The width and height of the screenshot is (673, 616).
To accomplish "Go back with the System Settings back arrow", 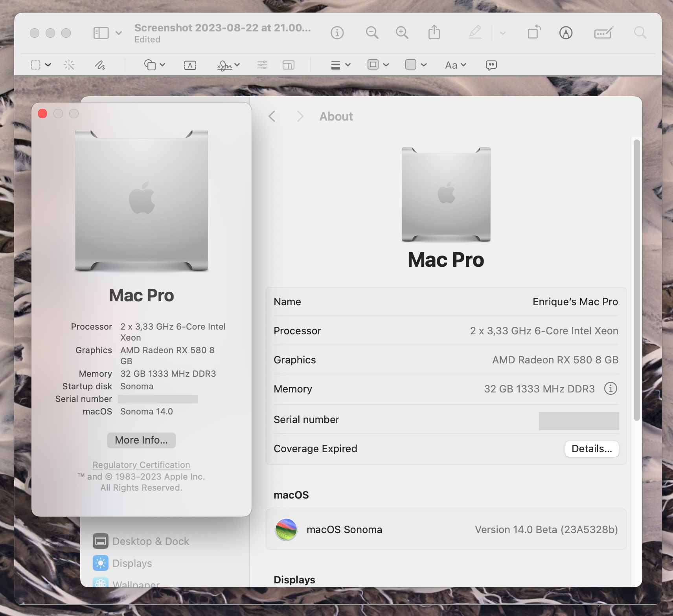I will coord(272,116).
